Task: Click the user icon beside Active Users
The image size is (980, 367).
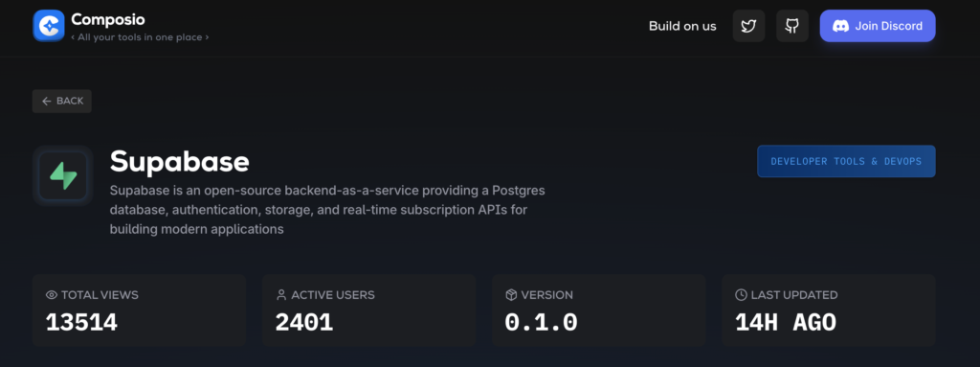Action: (x=281, y=295)
